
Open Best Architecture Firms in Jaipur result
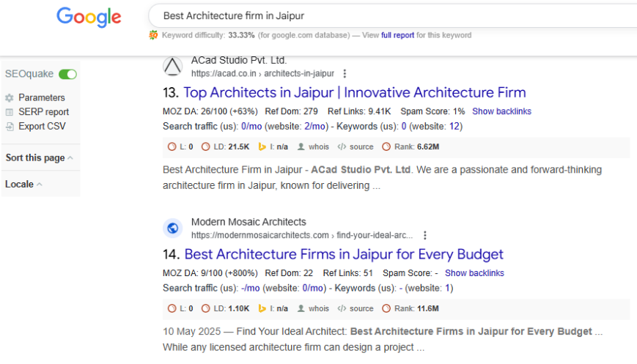pos(344,254)
